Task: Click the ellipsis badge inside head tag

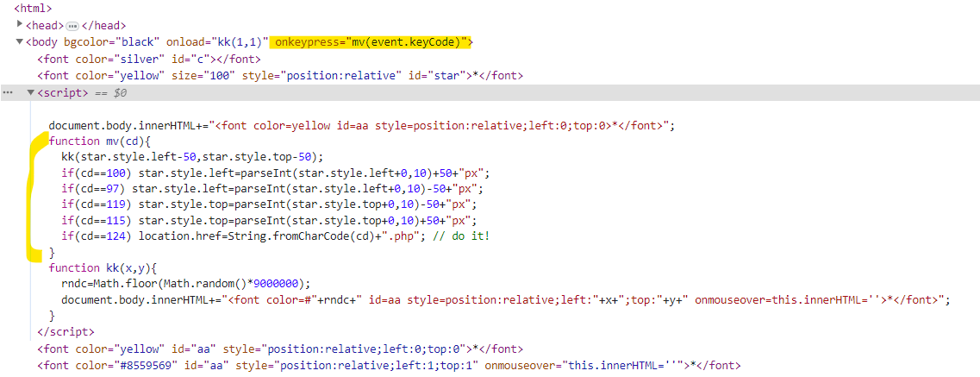Action: click(72, 26)
